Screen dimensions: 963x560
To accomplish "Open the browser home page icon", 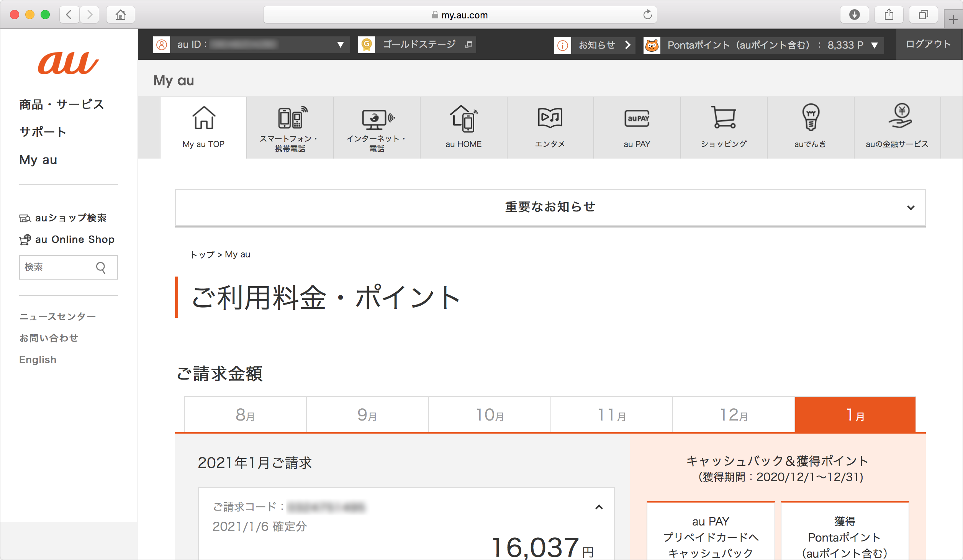I will 121,15.
